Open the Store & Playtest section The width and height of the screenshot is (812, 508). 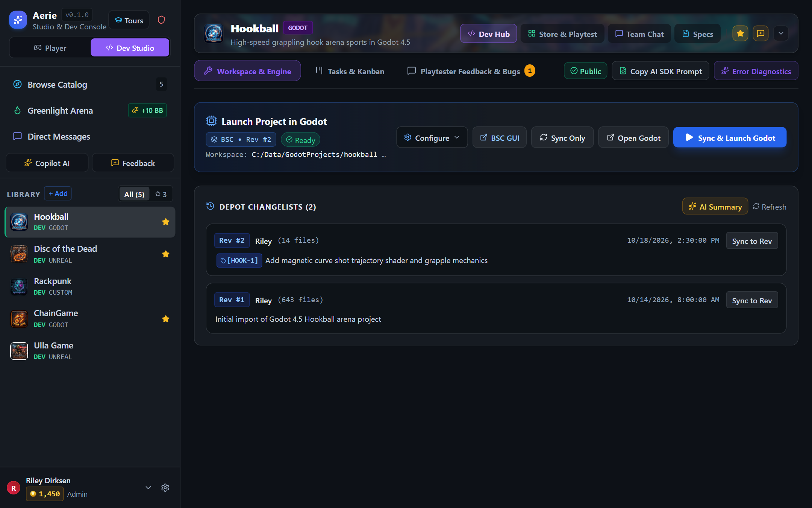tap(562, 34)
